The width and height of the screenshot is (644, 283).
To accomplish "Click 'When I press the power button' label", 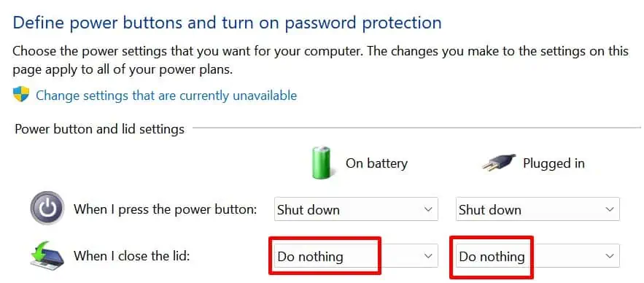I will (x=165, y=209).
